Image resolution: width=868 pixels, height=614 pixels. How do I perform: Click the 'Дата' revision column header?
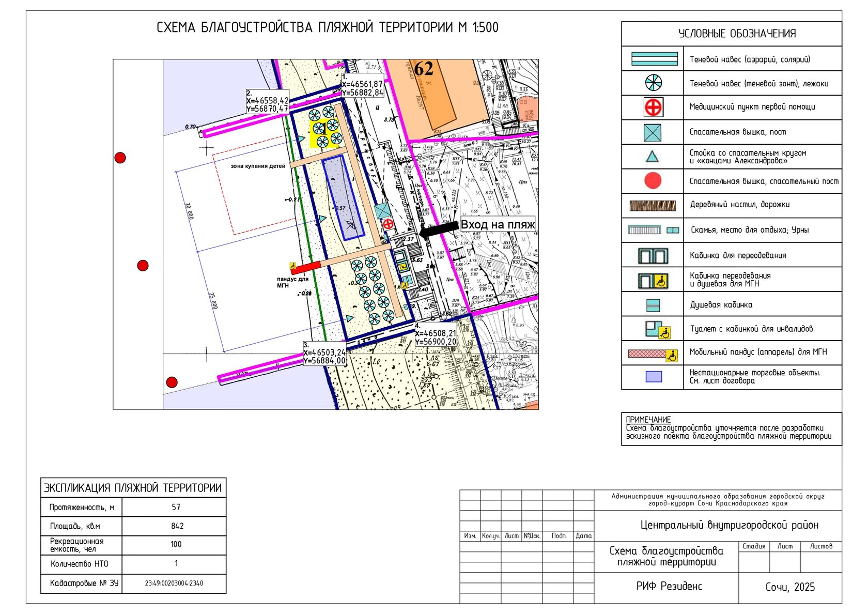point(584,536)
